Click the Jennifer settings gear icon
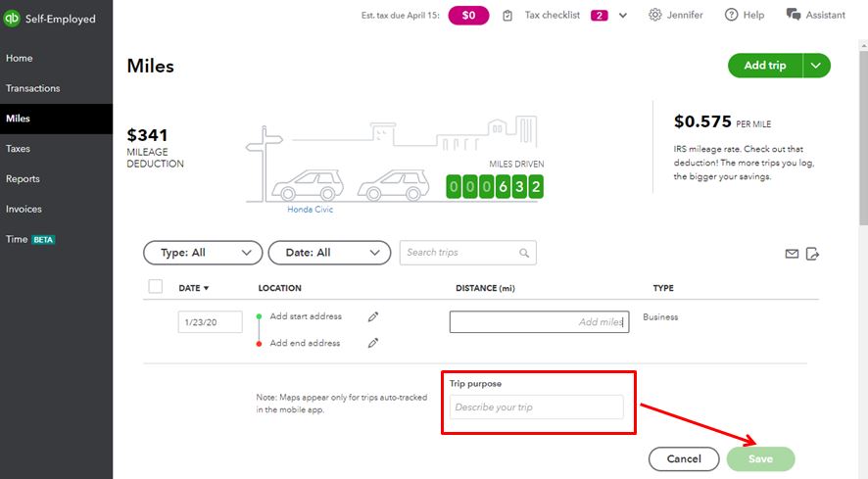Viewport: 868px width, 479px height. [x=655, y=16]
